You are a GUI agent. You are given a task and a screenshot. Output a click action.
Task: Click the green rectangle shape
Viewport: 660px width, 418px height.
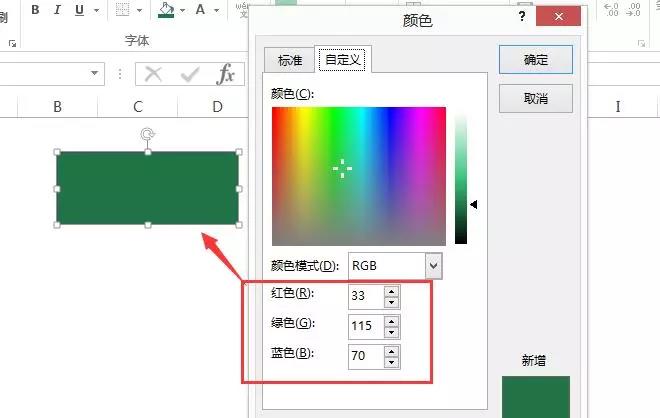[148, 188]
